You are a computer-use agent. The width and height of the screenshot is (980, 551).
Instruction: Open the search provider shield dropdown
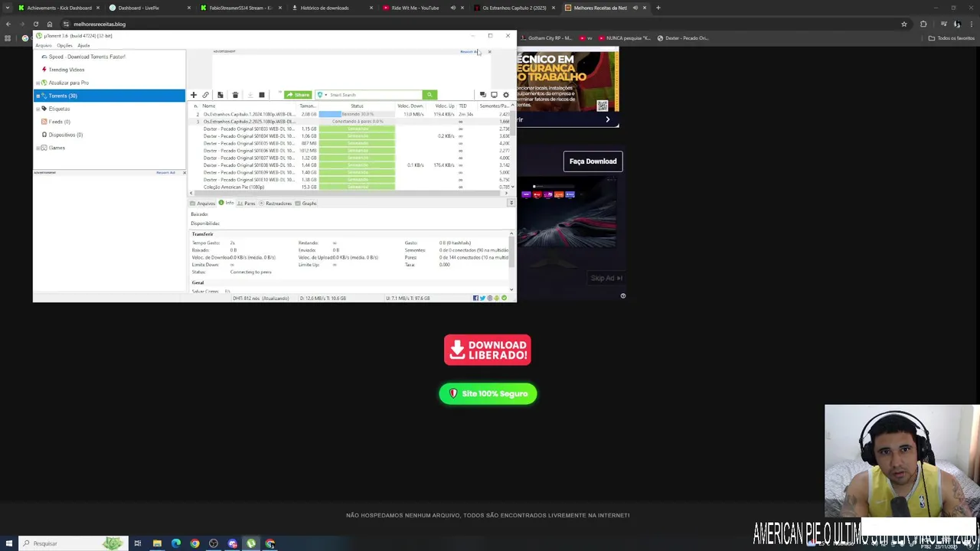[x=322, y=95]
